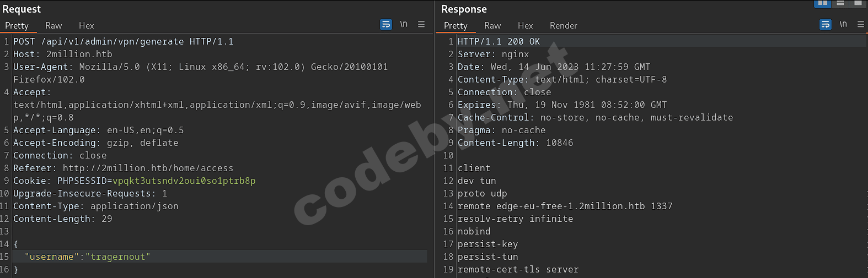The image size is (868, 278).
Task: Select the Request Pretty tab
Action: tap(17, 25)
